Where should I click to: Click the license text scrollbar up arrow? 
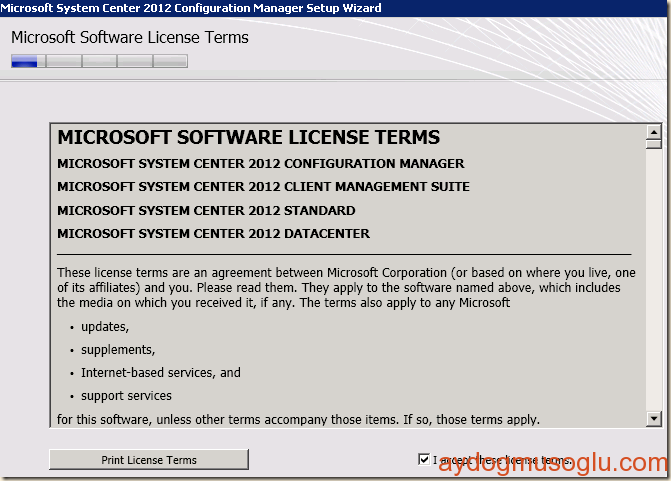pos(653,132)
